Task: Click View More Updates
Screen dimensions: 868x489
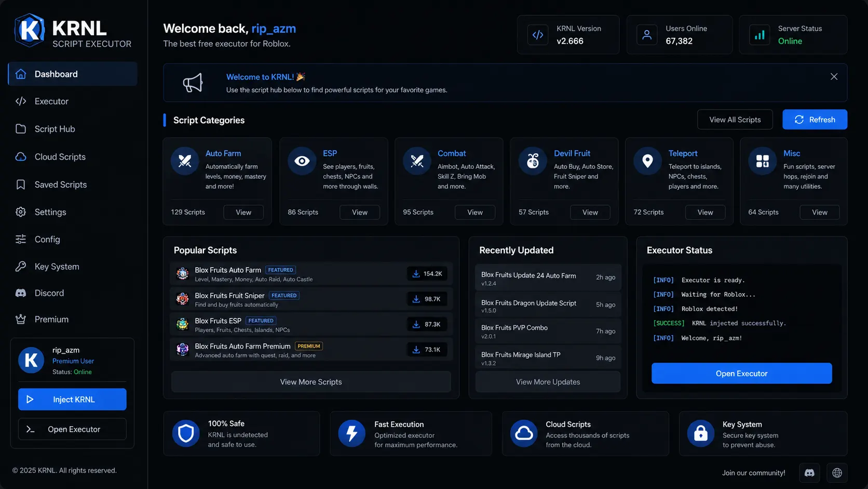Action: [x=548, y=382]
